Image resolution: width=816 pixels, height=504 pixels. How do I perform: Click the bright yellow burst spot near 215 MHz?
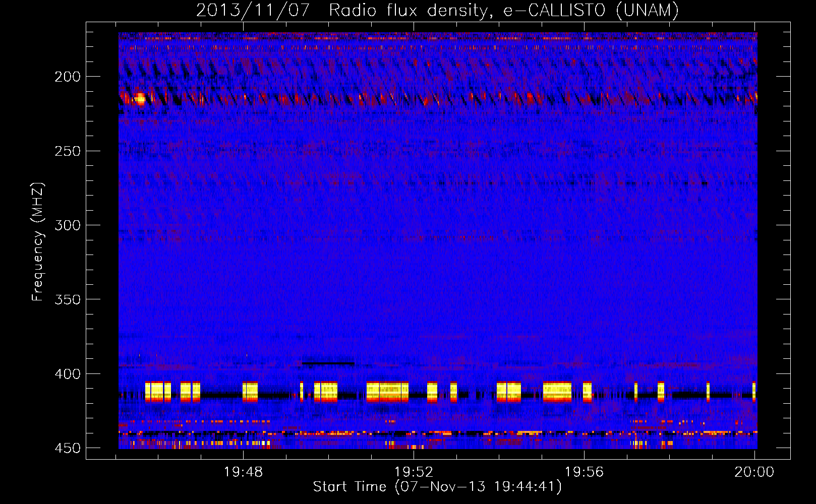point(140,98)
